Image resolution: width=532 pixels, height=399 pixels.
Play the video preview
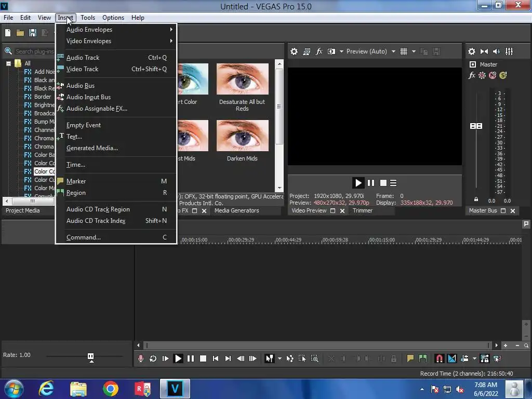point(358,183)
